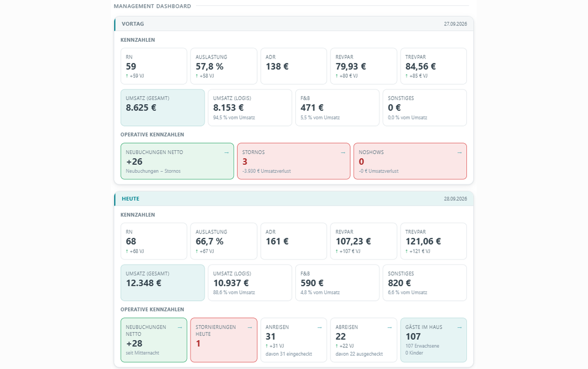Click 'davon 31 eingecheckt' text
The height and width of the screenshot is (369, 588).
coord(289,354)
